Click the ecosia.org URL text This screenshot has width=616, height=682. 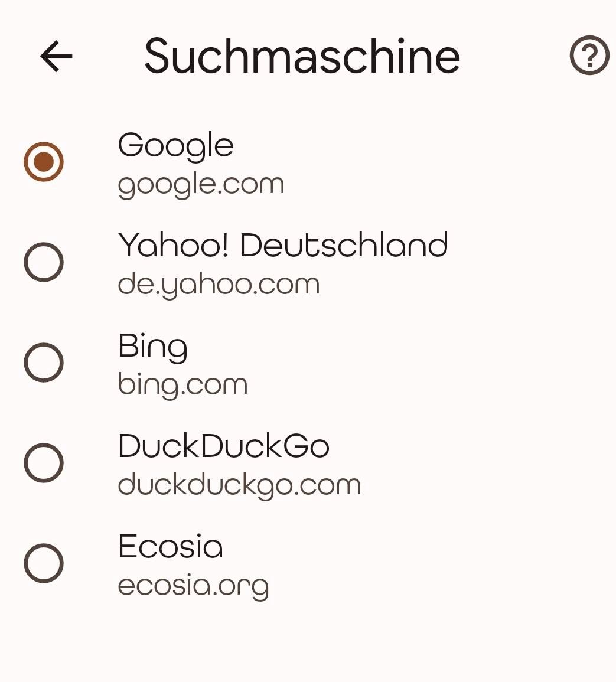click(x=193, y=586)
